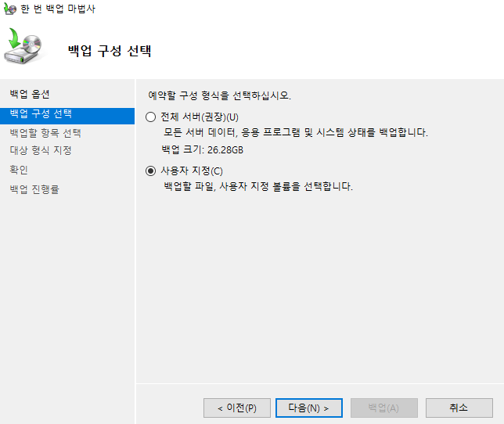This screenshot has width=504, height=424.
Task: Go to the 대상 형식 지정 sidebar step
Action: tap(41, 150)
